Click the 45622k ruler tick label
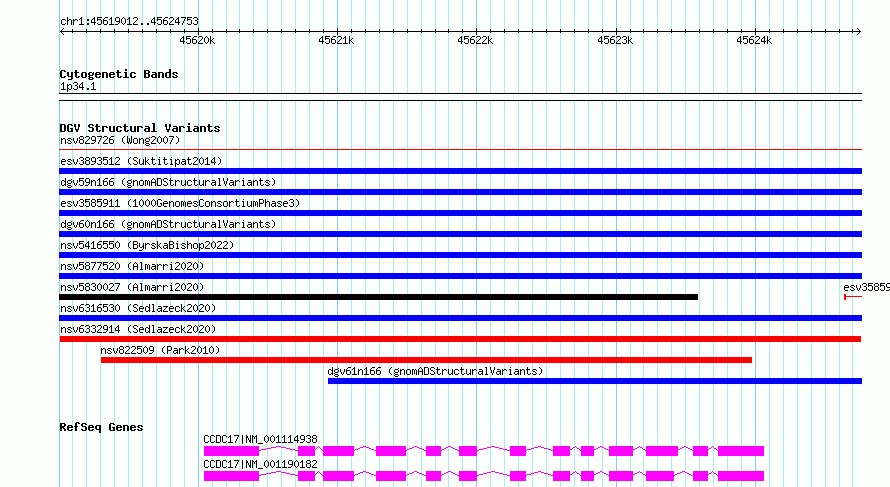Image resolution: width=890 pixels, height=487 pixels. tap(475, 40)
